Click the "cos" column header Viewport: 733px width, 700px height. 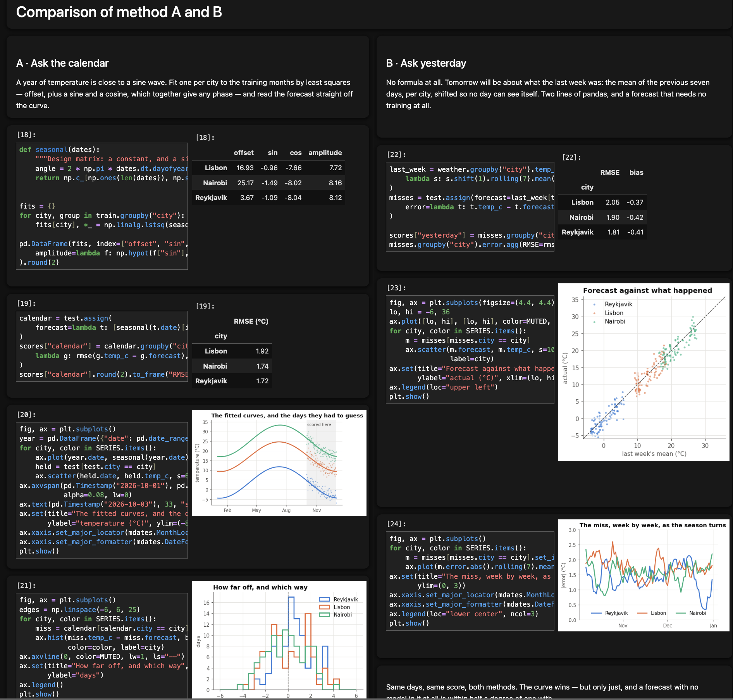coord(296,153)
